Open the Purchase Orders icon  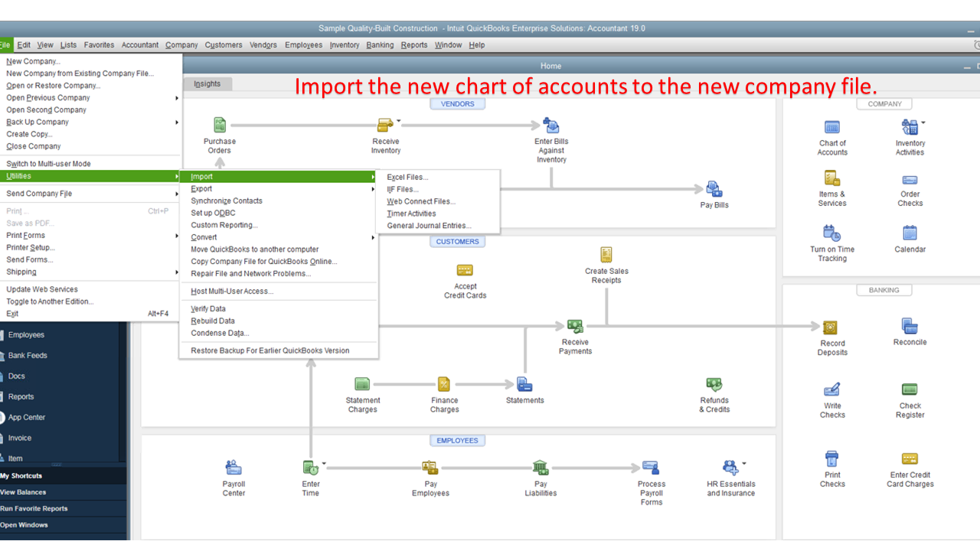220,125
